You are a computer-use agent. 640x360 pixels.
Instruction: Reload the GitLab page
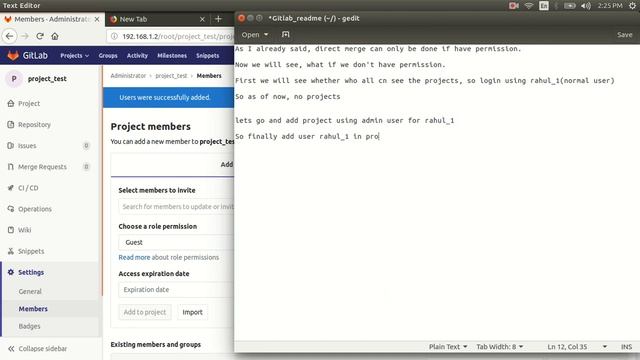pyautogui.click(x=40, y=36)
